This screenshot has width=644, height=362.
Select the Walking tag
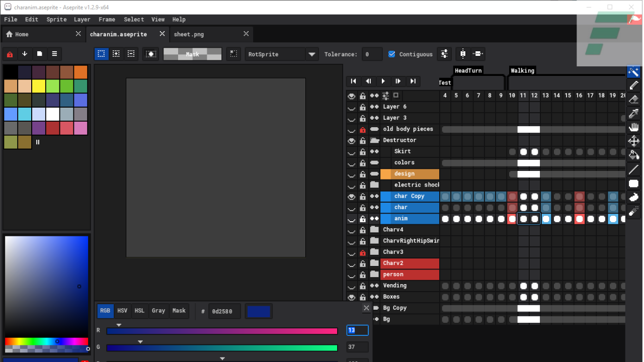click(x=522, y=71)
